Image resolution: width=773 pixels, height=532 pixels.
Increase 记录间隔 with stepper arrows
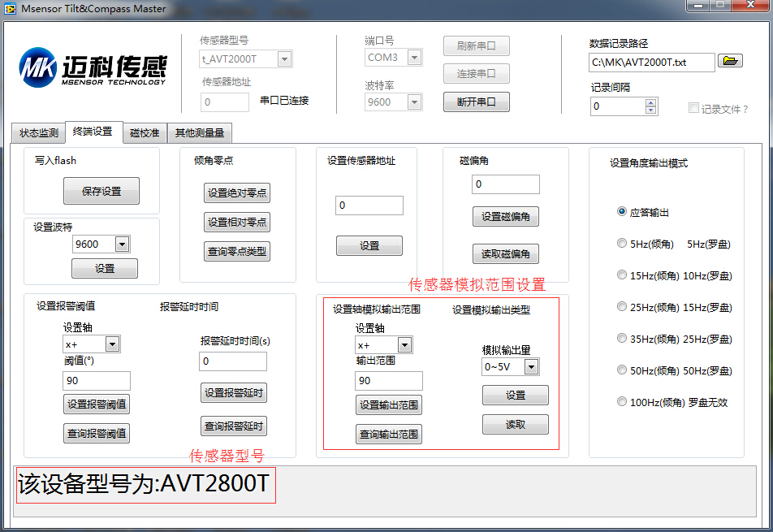pos(650,102)
